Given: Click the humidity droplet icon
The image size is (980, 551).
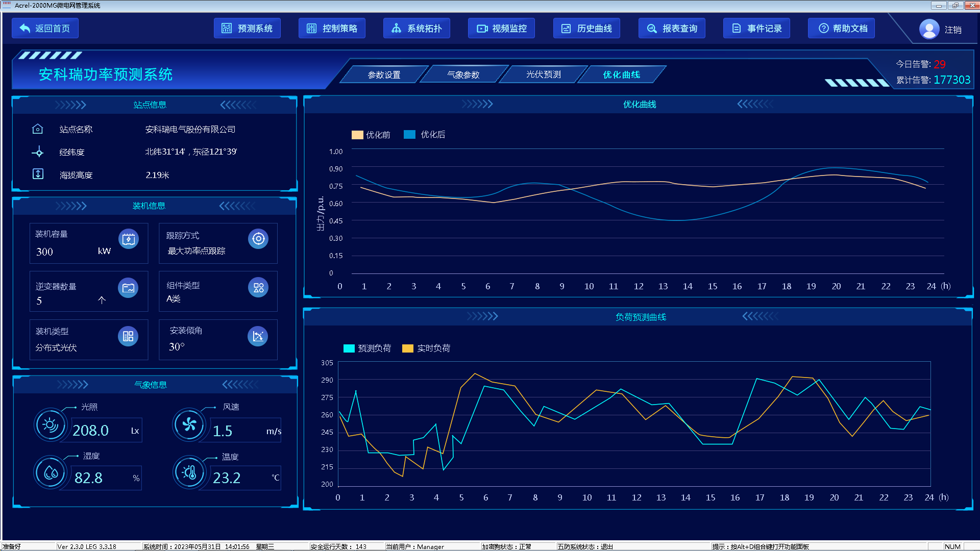Looking at the screenshot, I should click(50, 472).
